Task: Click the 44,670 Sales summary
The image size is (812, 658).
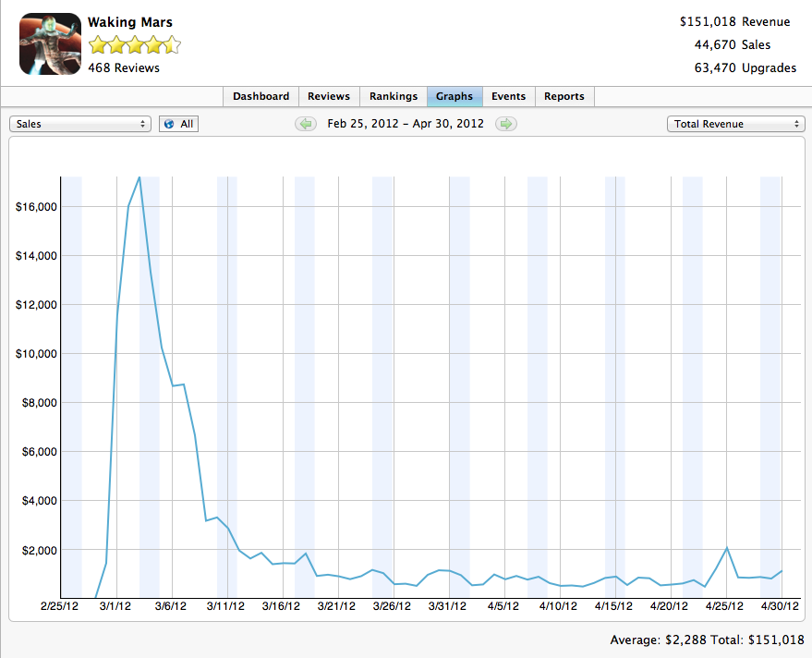Action: coord(733,45)
